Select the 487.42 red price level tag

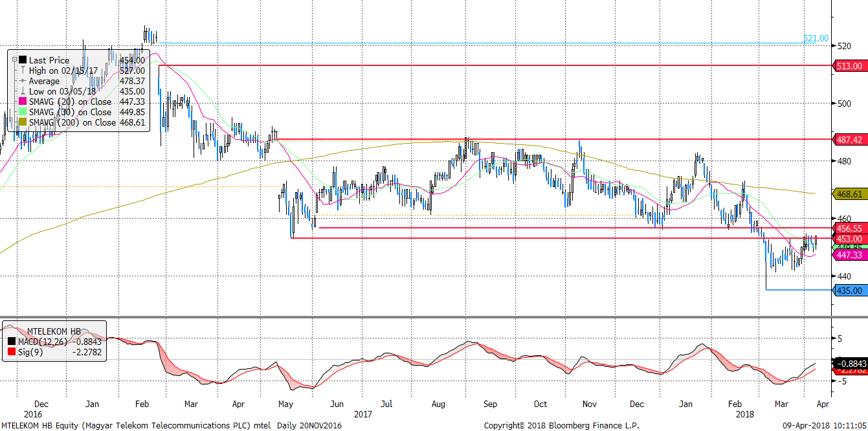click(x=849, y=140)
